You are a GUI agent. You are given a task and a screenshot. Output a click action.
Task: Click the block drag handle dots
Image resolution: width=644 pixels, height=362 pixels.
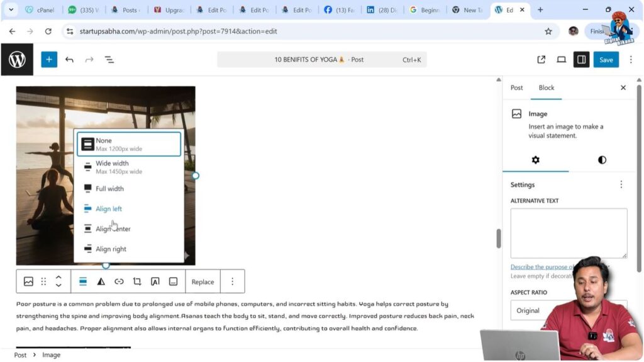43,281
